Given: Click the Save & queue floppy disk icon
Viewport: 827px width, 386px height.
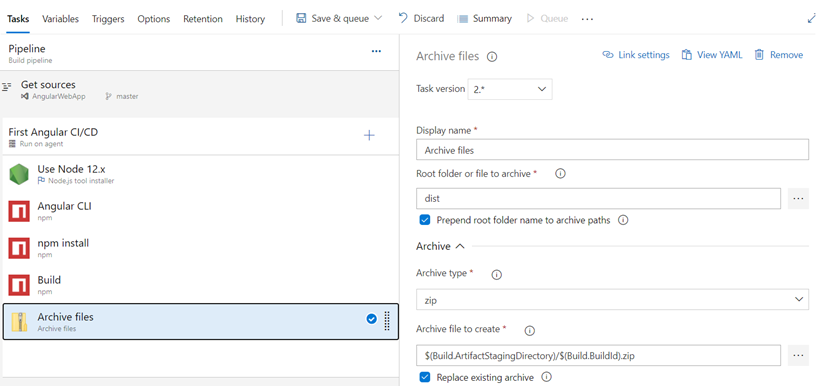Looking at the screenshot, I should click(x=301, y=18).
